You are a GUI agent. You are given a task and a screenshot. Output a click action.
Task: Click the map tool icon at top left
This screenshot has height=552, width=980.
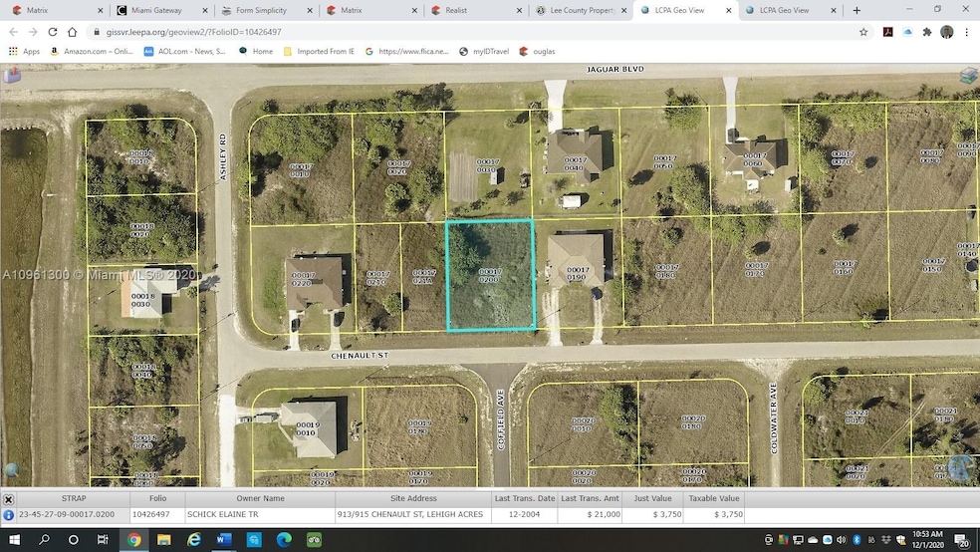[x=12, y=76]
